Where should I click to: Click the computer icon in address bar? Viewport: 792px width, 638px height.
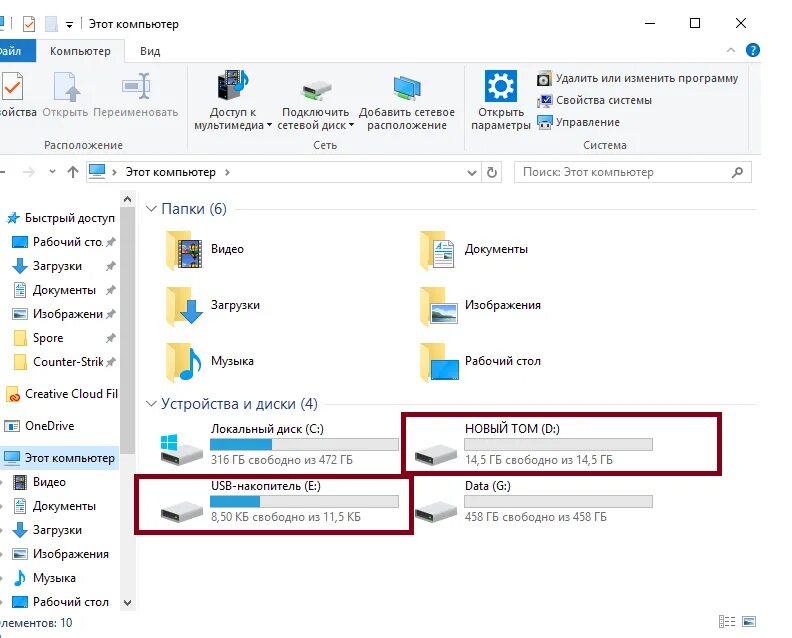97,172
